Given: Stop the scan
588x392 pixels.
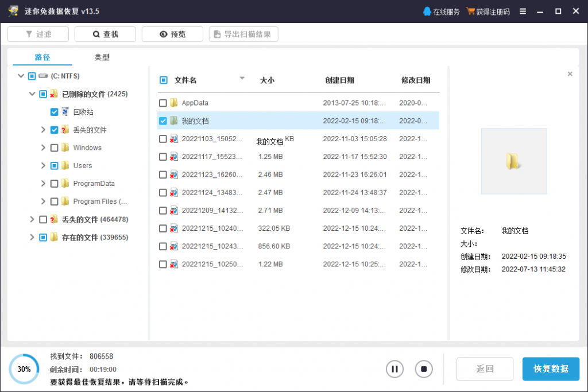Looking at the screenshot, I should [x=424, y=369].
